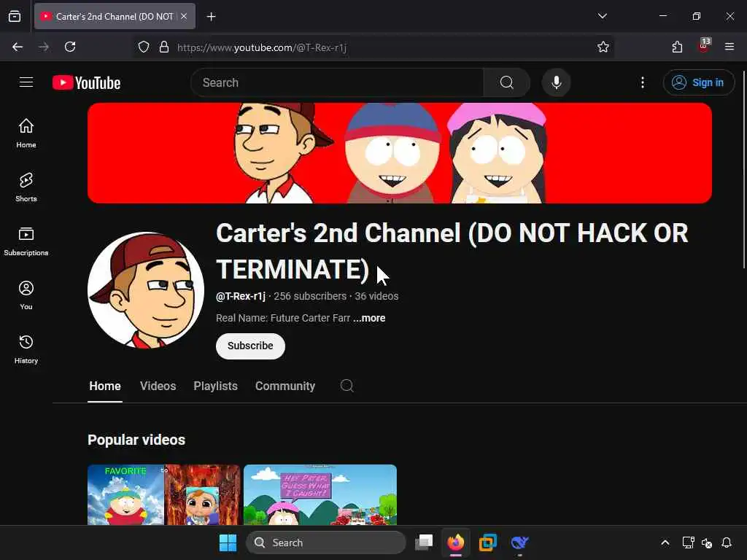Click the channel banner image

coord(400,153)
